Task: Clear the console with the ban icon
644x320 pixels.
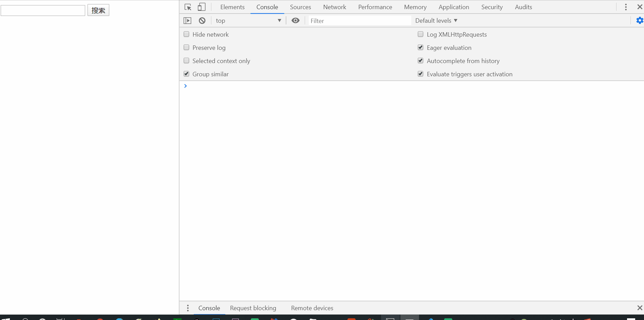Action: pyautogui.click(x=202, y=21)
